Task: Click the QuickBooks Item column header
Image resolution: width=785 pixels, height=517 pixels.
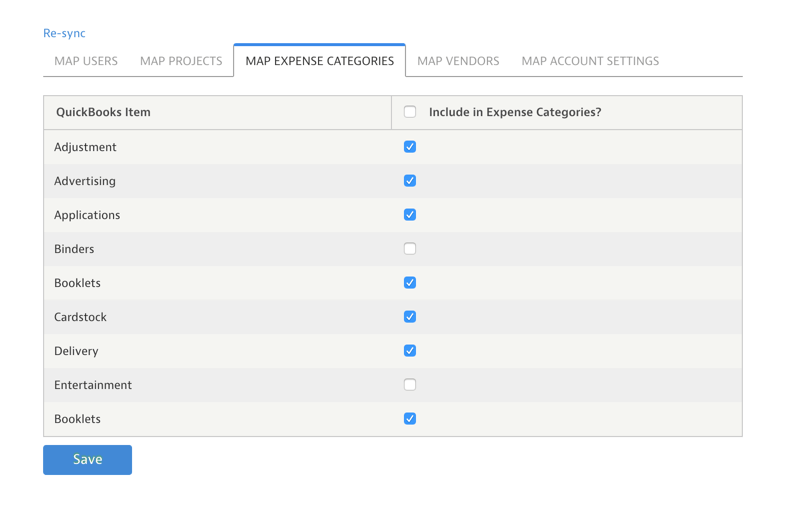Action: click(x=103, y=112)
